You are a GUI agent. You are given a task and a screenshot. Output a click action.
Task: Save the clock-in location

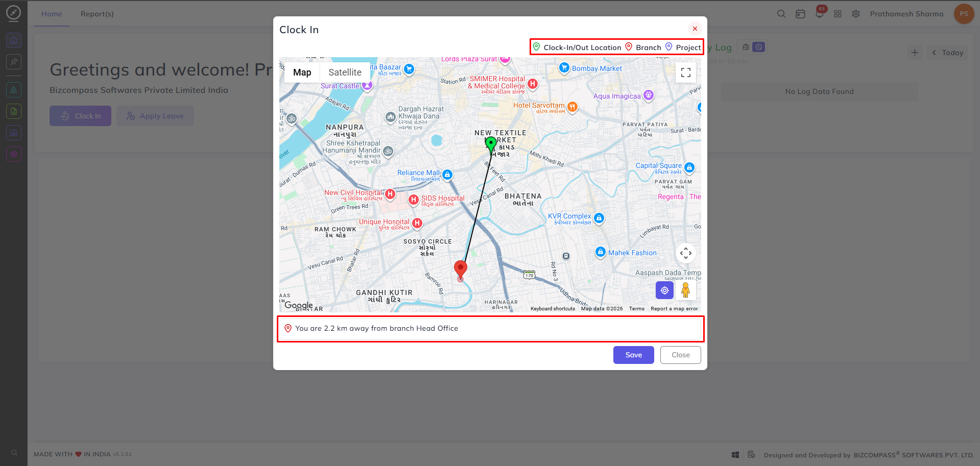tap(633, 355)
